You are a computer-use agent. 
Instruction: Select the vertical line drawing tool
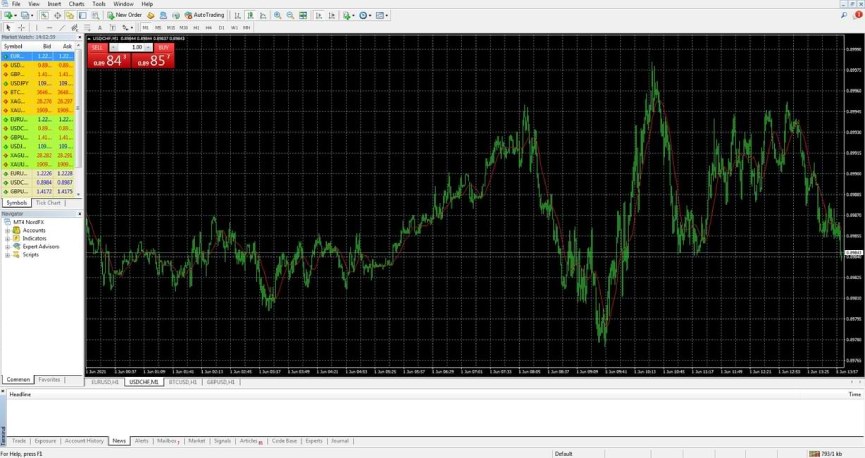click(x=37, y=28)
